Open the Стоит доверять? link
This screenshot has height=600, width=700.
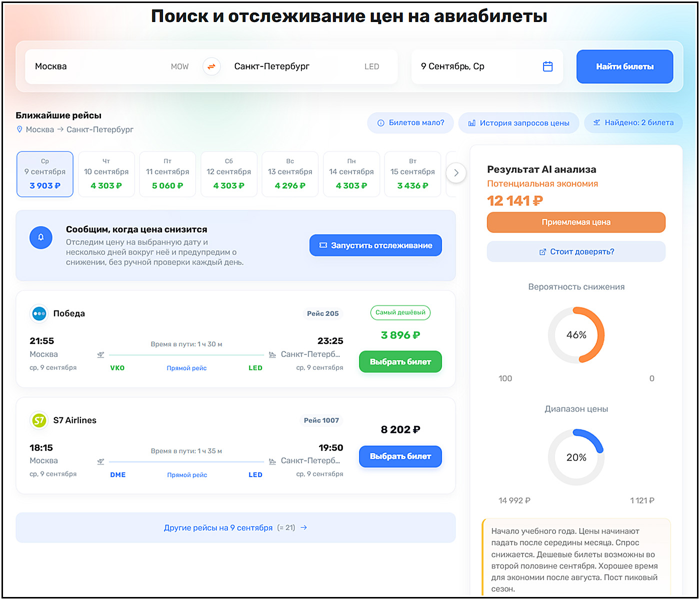tap(576, 251)
